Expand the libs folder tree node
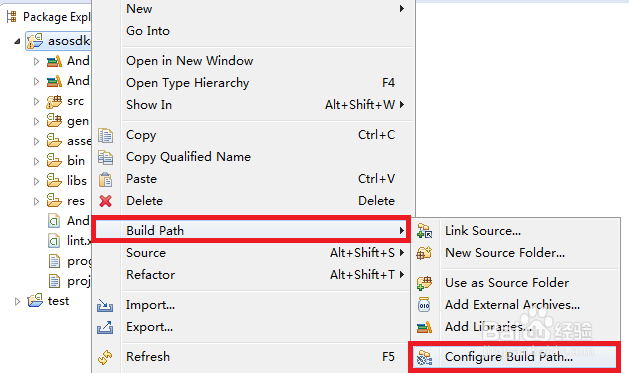 (37, 181)
